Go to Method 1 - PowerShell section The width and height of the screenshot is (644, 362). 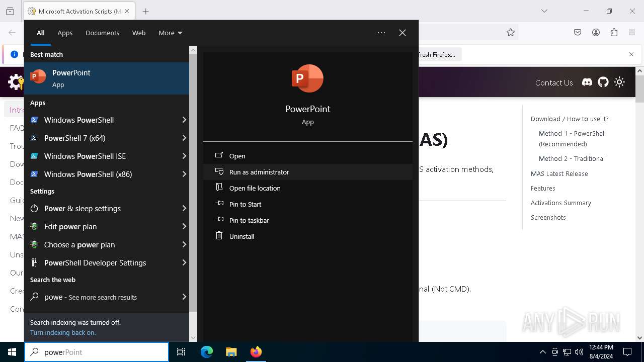coord(572,139)
